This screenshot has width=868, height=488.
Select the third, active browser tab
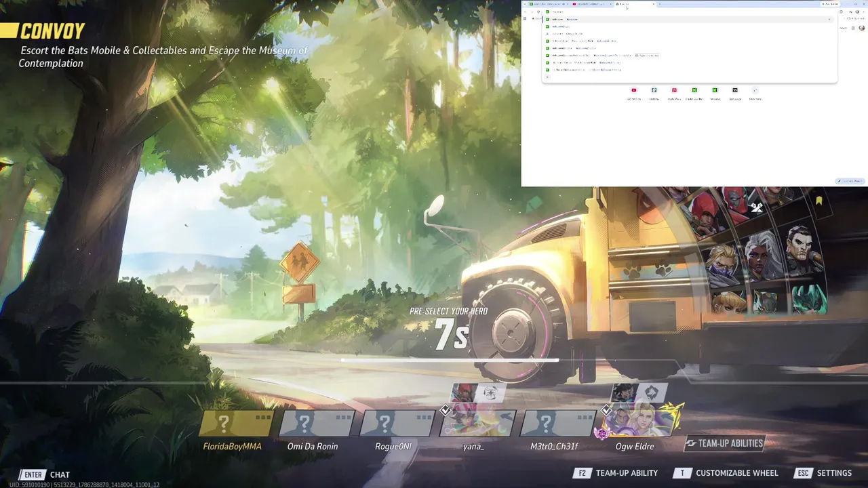635,4
